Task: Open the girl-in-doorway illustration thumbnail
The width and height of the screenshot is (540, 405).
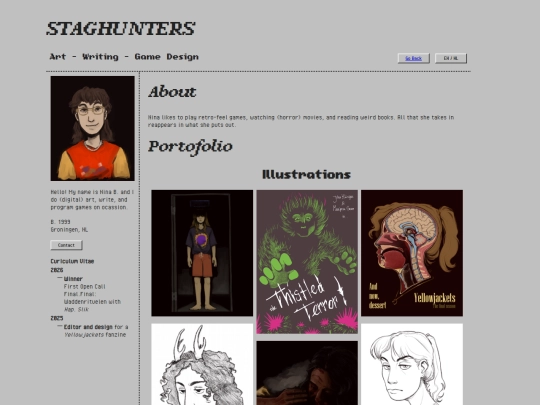Action: (x=202, y=253)
